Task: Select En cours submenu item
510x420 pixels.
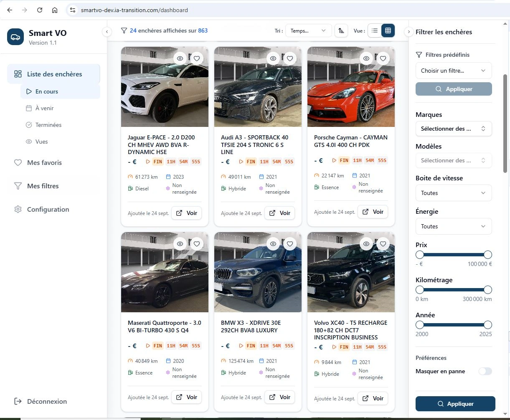Action: [60, 91]
